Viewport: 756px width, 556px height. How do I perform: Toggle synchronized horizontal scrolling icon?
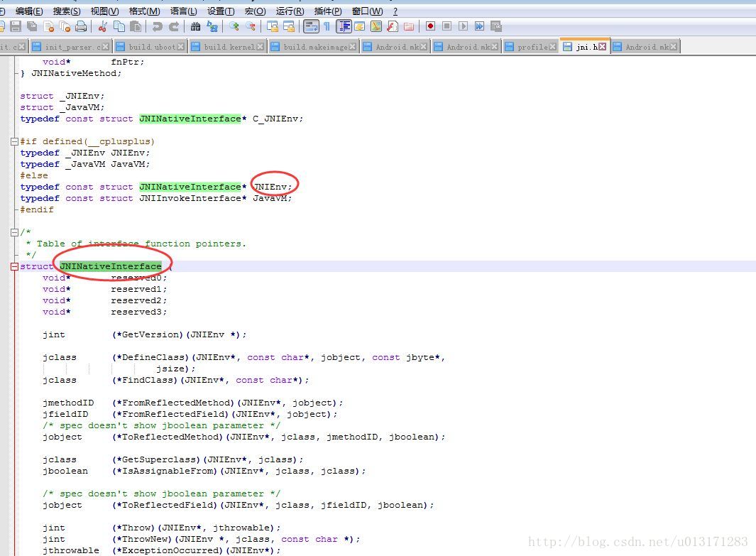pyautogui.click(x=289, y=26)
